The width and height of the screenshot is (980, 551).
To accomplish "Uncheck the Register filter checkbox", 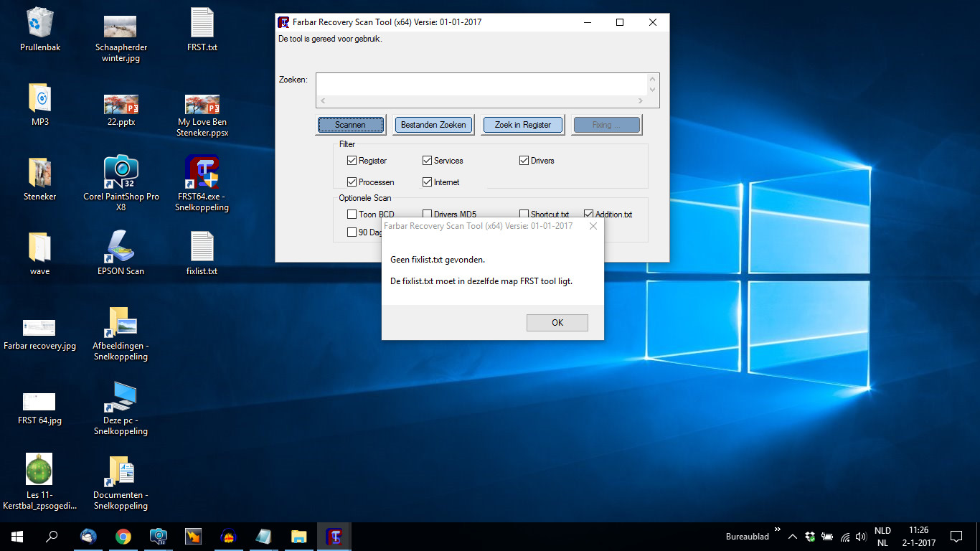I will [x=352, y=161].
